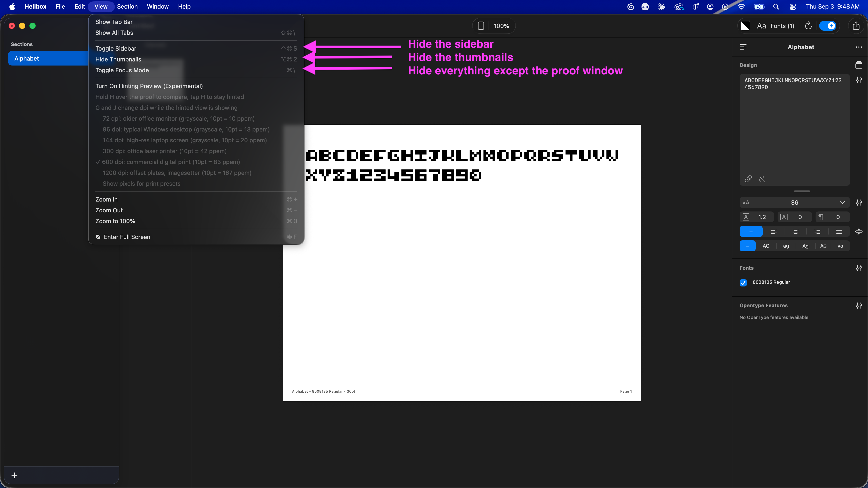Click the vertical compress icon beside alignment row
Viewport: 868px width, 488px height.
859,231
